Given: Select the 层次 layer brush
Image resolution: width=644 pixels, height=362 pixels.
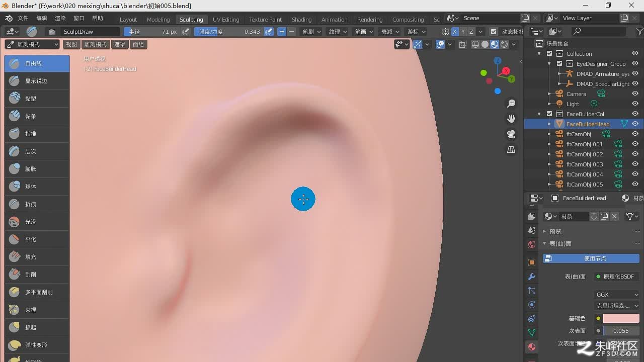Looking at the screenshot, I should coord(37,151).
